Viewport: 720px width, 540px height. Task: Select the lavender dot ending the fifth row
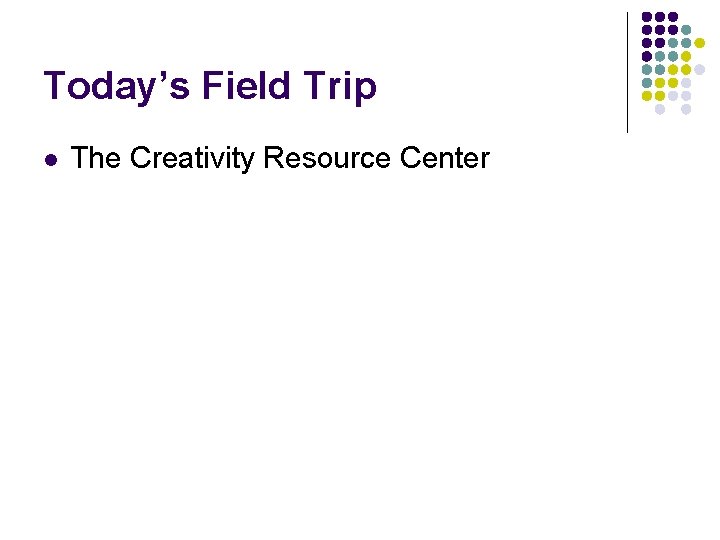pos(699,70)
